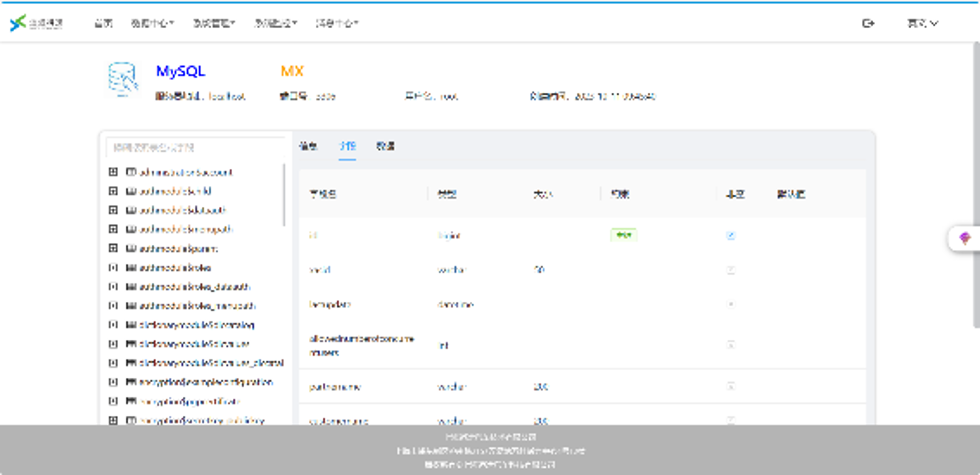Click table icon of authmodule$roles
Screen dimensions: 980x475
pos(131,268)
